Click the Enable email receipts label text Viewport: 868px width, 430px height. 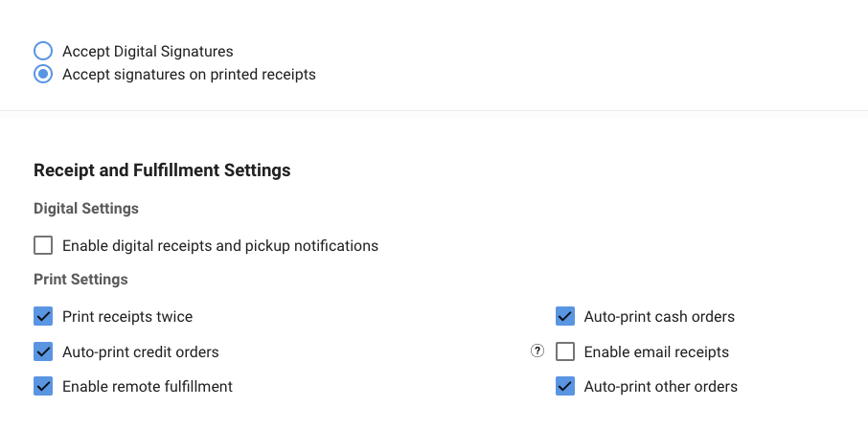(656, 352)
